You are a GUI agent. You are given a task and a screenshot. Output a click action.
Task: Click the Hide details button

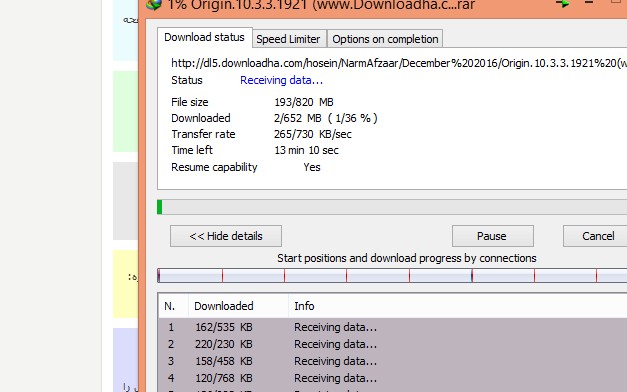coord(226,236)
